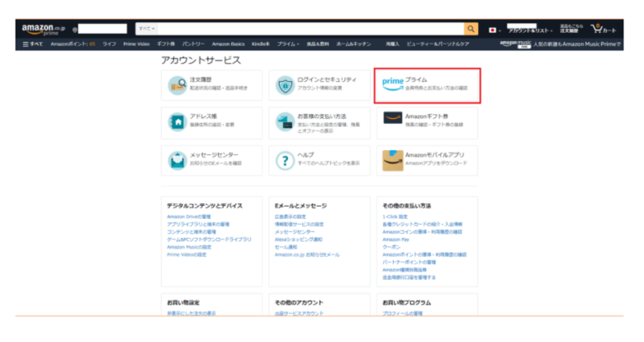The image size is (644, 342).
Task: Select ビューティー&パーソナルケア in navigation bar
Action: (x=438, y=44)
